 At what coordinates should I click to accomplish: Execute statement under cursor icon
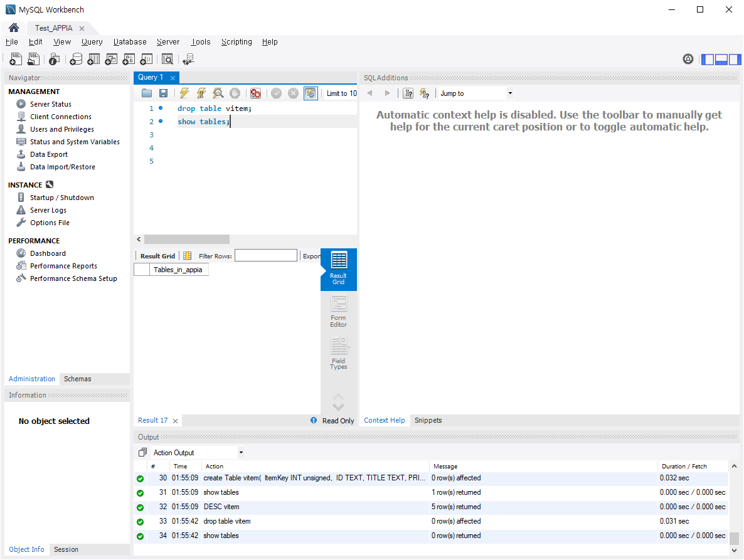coord(201,93)
